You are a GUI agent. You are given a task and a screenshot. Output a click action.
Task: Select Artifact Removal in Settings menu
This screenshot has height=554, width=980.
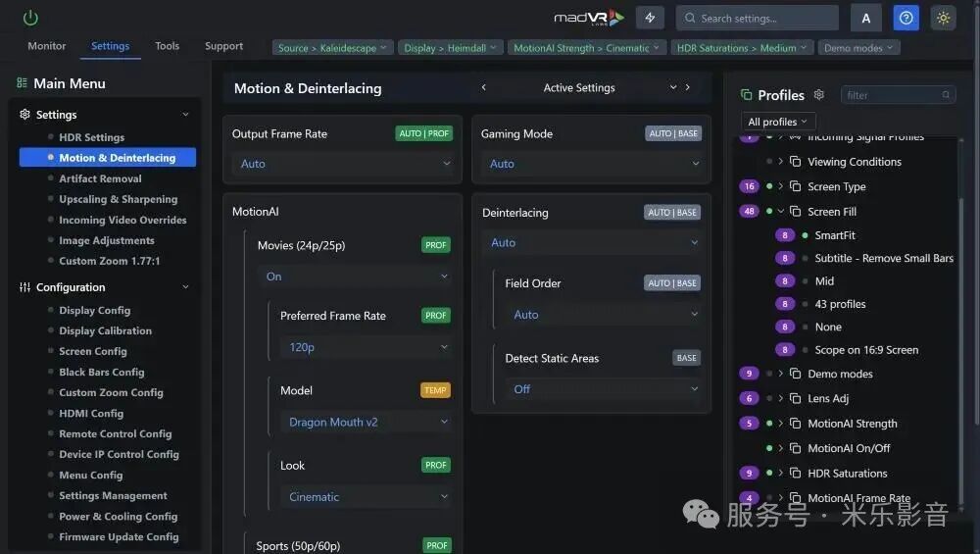click(100, 178)
